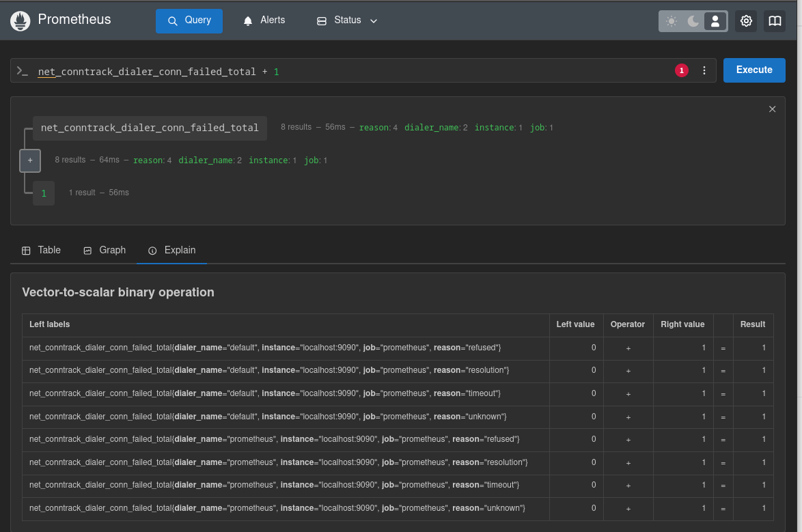802x532 pixels.
Task: Open the Query page
Action: click(x=189, y=21)
